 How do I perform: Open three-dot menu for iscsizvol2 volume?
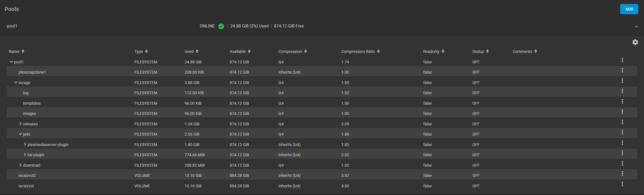[622, 173]
